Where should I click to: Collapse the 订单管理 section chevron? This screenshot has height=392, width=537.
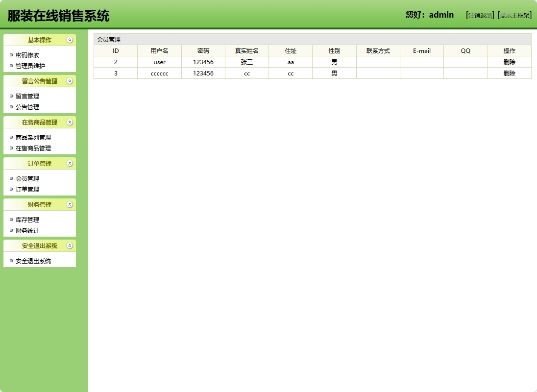click(x=70, y=163)
